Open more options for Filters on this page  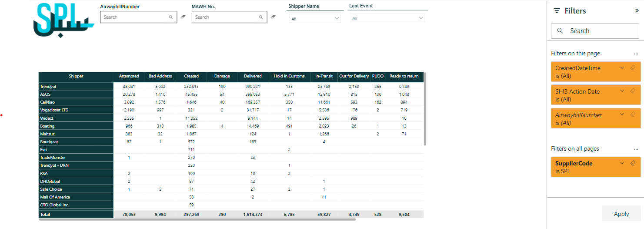(636, 54)
